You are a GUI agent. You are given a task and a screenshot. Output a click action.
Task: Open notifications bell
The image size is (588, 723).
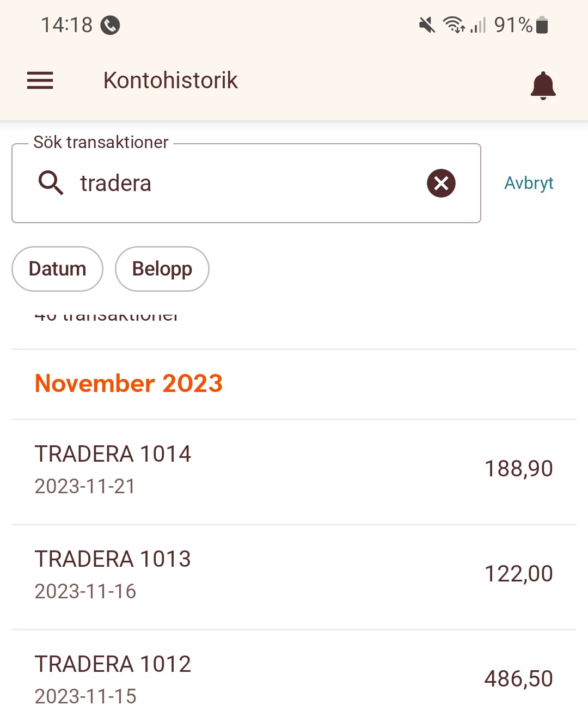[543, 85]
